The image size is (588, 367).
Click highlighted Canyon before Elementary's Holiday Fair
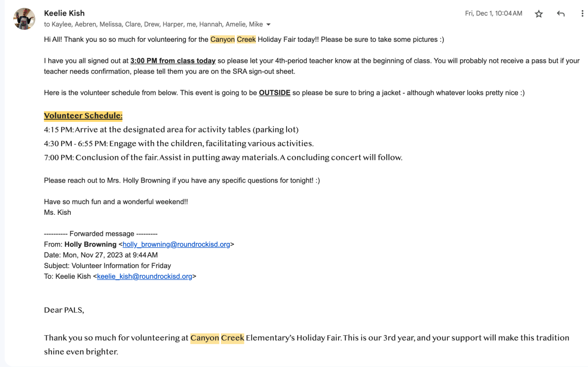coord(204,338)
